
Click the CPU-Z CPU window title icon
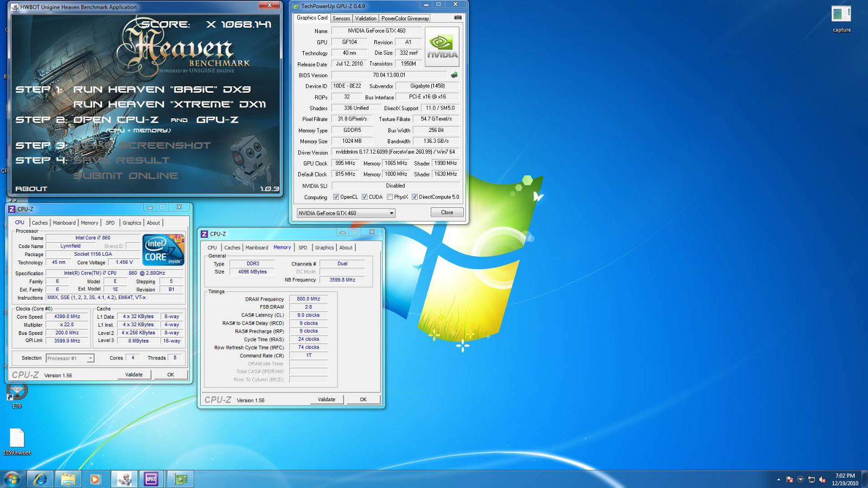click(11, 209)
